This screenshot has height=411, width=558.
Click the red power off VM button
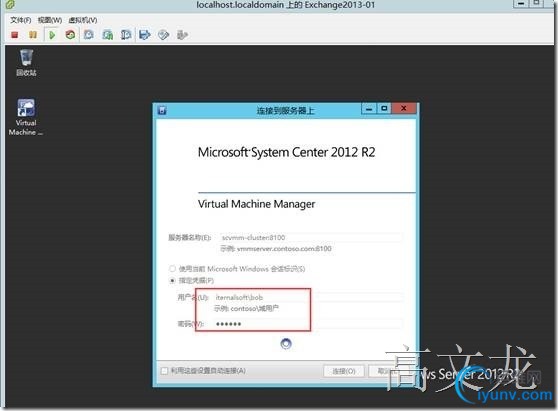click(15, 35)
